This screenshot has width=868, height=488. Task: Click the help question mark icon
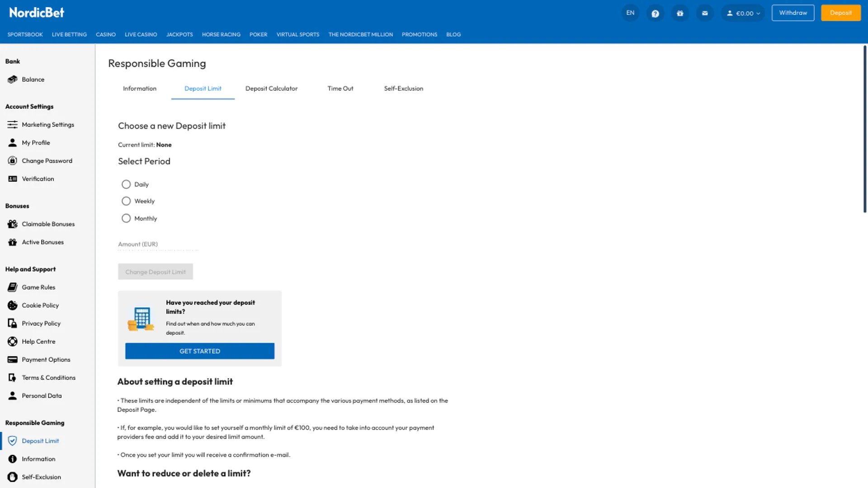pos(655,13)
